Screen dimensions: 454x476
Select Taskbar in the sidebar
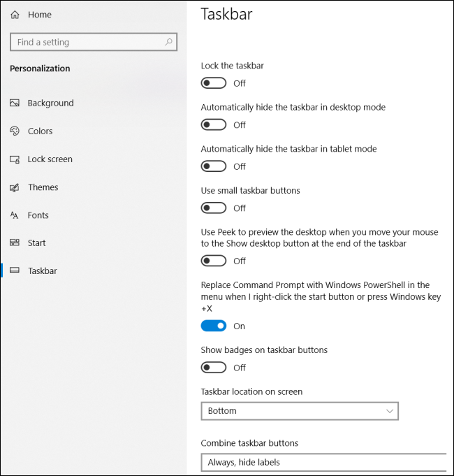point(42,271)
